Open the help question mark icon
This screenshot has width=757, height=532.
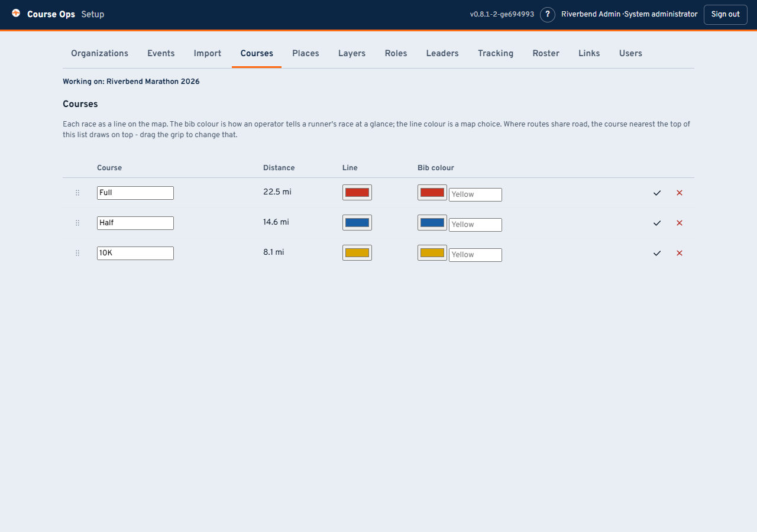(548, 14)
